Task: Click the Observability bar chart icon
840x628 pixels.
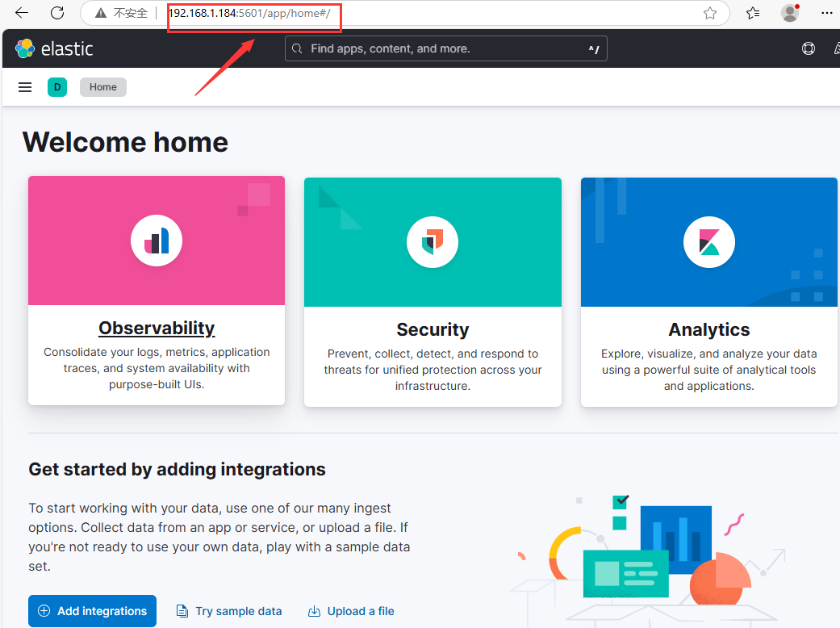Action: coord(157,241)
